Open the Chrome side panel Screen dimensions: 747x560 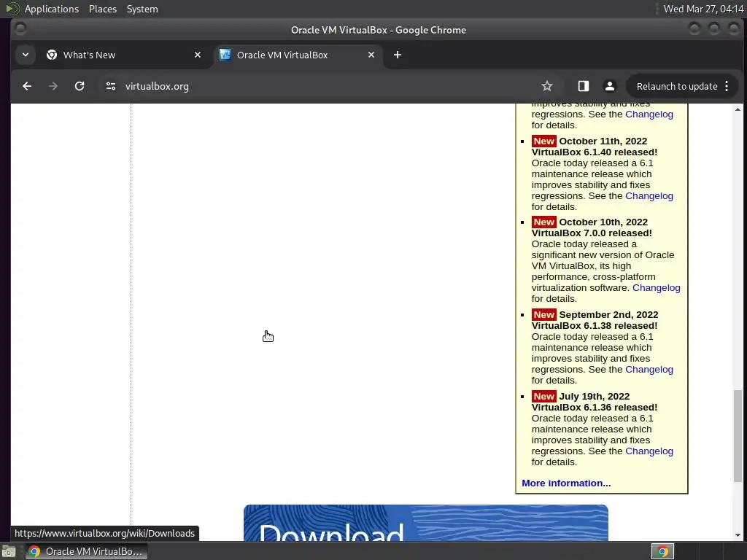click(583, 86)
